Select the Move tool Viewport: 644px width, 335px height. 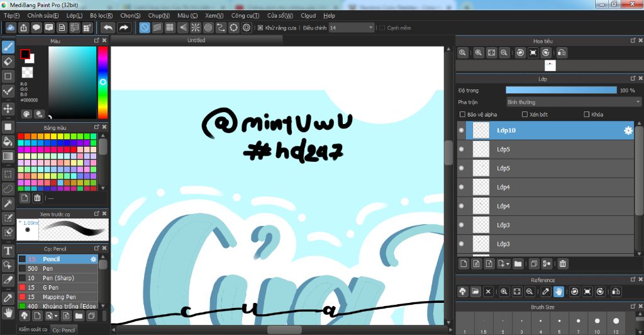point(8,109)
